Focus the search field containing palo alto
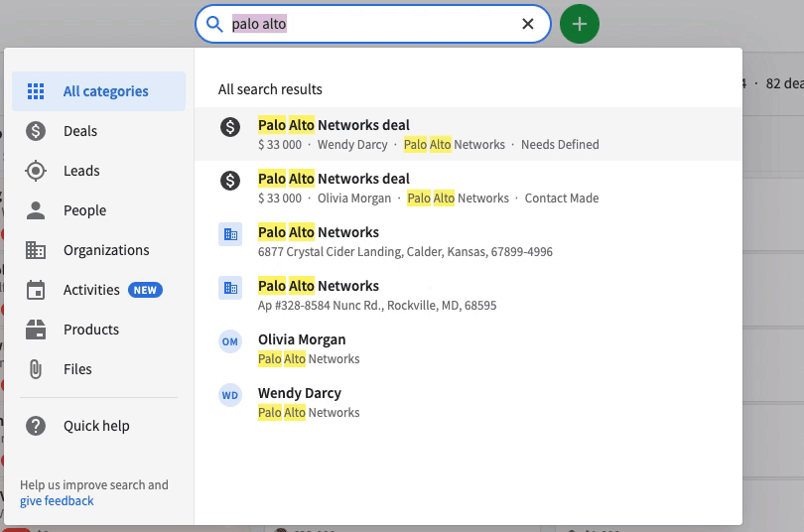804x532 pixels. [x=373, y=24]
